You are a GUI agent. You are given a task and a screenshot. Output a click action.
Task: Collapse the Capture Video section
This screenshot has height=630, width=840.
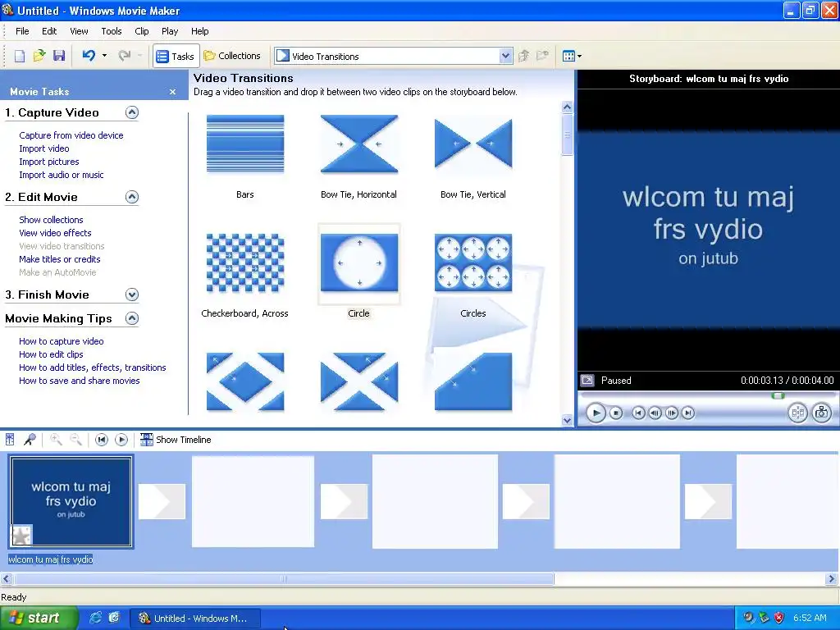click(132, 112)
